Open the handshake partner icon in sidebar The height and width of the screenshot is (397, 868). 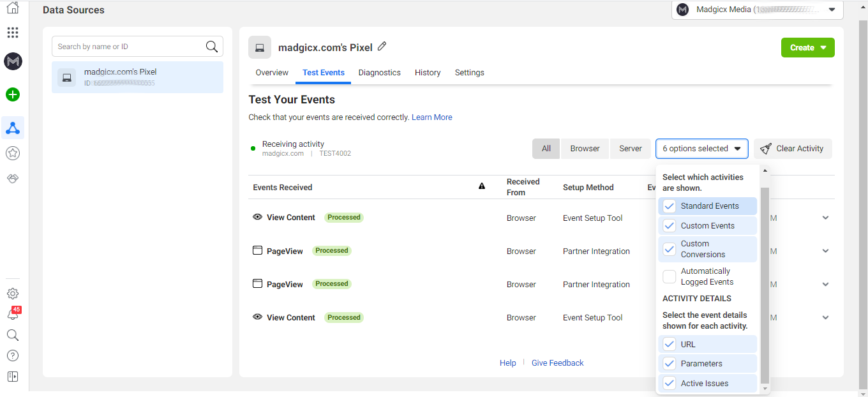13,179
